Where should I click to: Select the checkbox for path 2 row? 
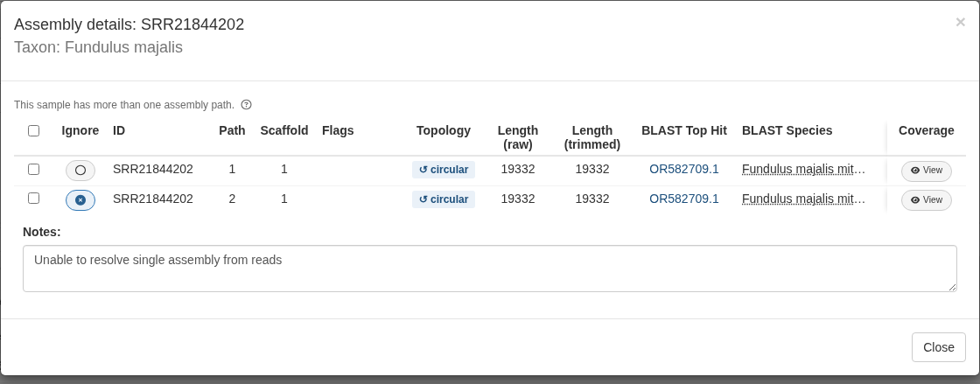pyautogui.click(x=34, y=199)
